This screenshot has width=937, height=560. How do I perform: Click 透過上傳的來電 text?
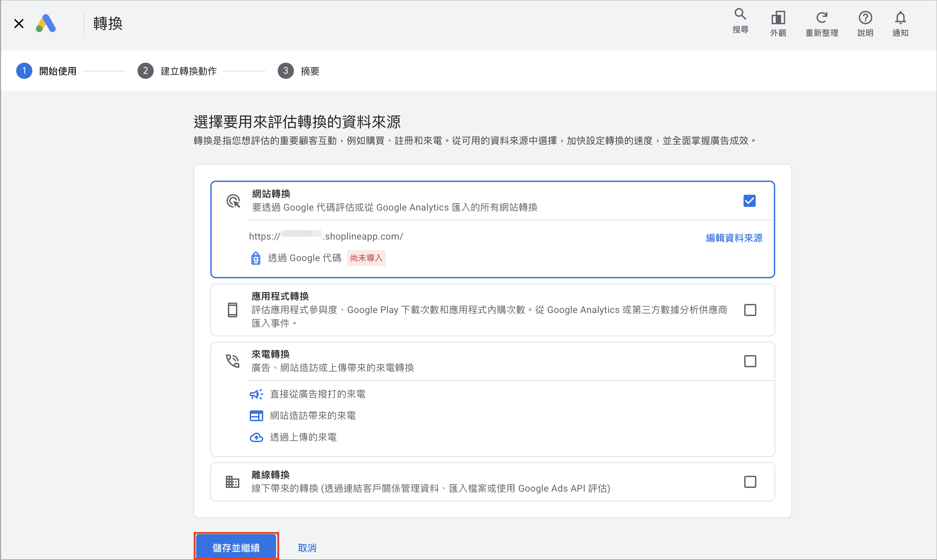coord(303,437)
